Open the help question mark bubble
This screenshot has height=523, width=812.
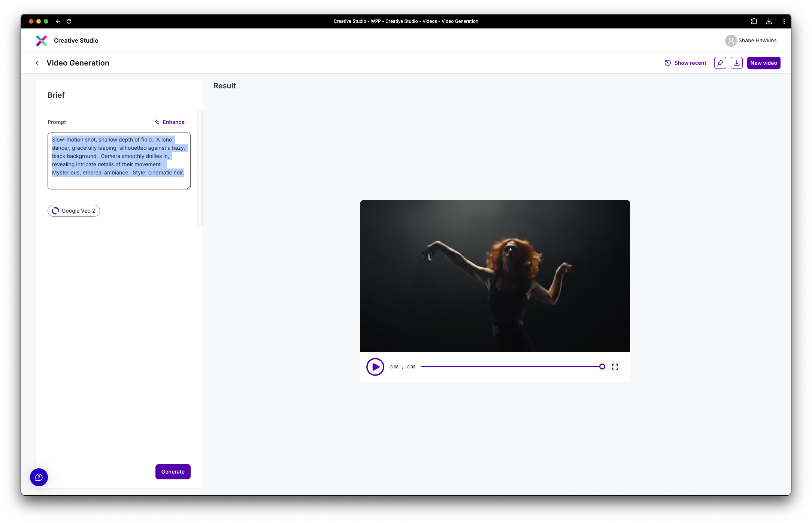point(39,477)
